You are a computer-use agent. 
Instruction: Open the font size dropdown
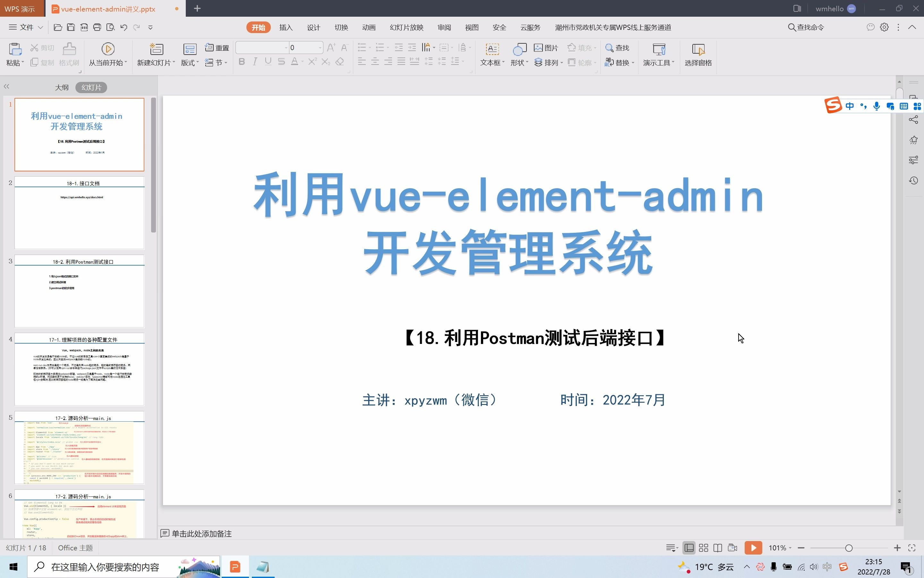320,48
